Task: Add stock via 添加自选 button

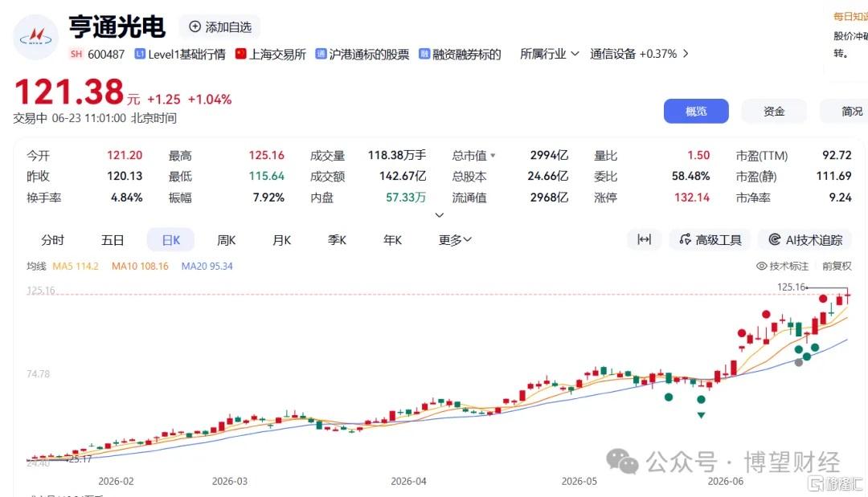Action: click(219, 26)
